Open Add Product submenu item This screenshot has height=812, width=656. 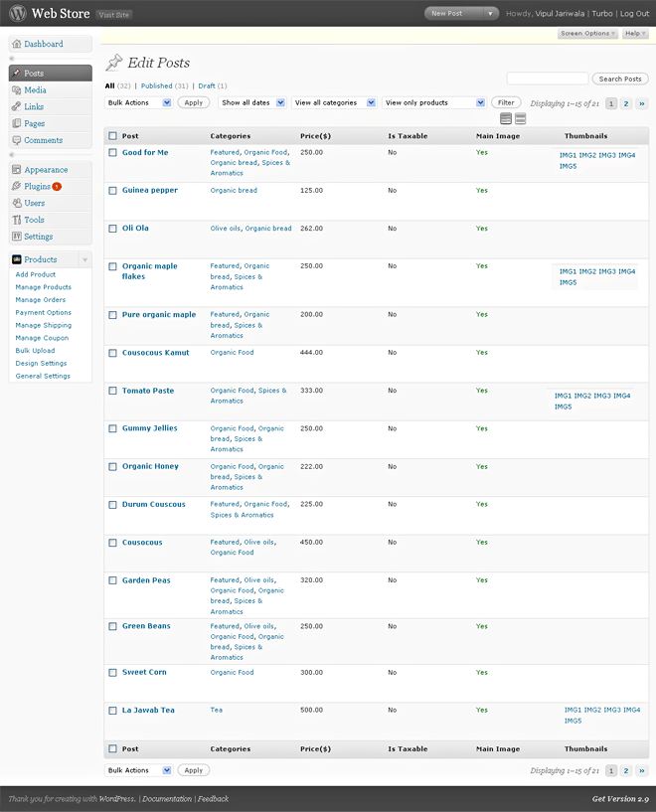click(x=35, y=274)
